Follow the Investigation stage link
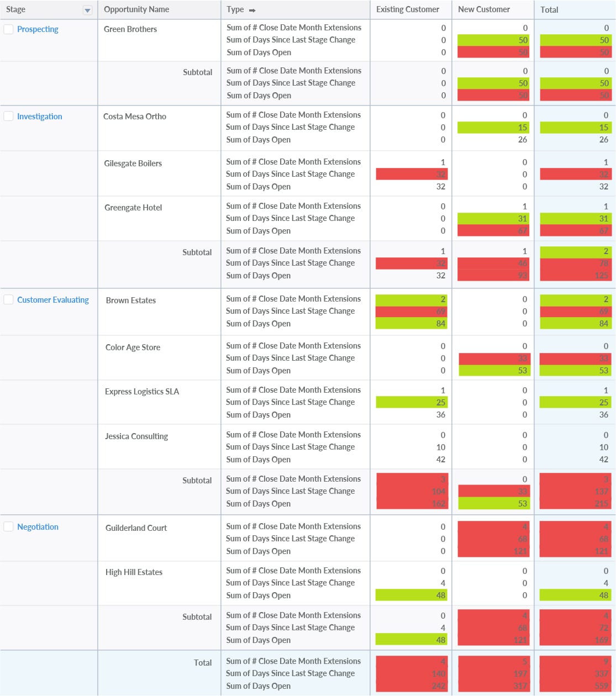The height and width of the screenshot is (696, 616). tap(39, 117)
